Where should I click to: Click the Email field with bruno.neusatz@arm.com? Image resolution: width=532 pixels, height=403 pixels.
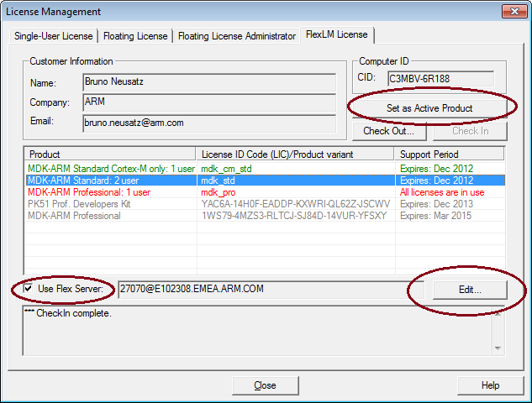pyautogui.click(x=209, y=123)
